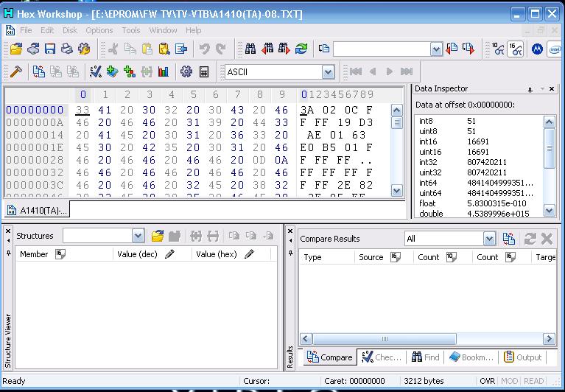
Task: Click the insert/import arrow document icon
Action: pos(181,49)
